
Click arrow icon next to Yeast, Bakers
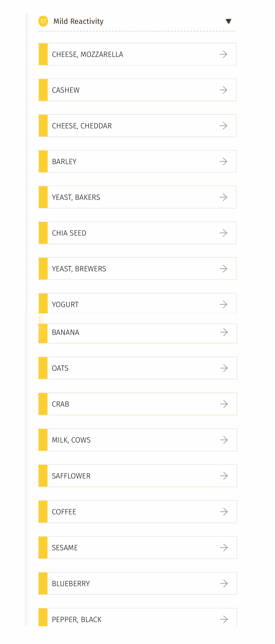click(223, 197)
